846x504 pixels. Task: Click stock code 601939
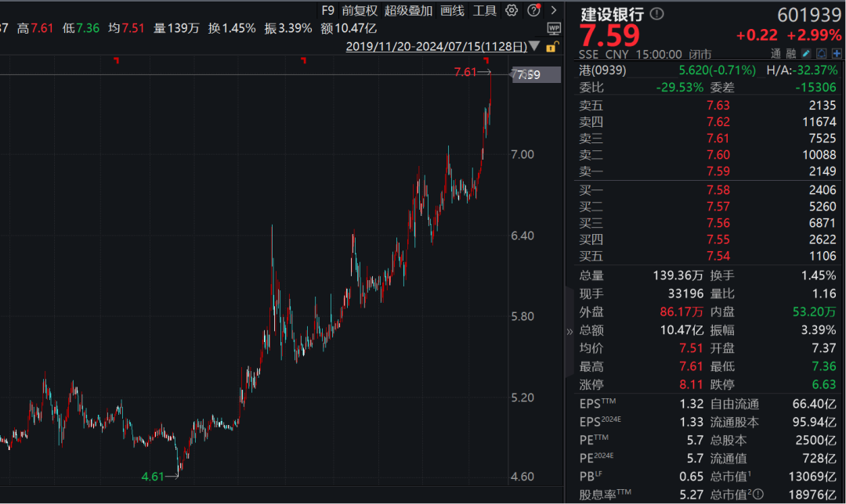(x=808, y=16)
